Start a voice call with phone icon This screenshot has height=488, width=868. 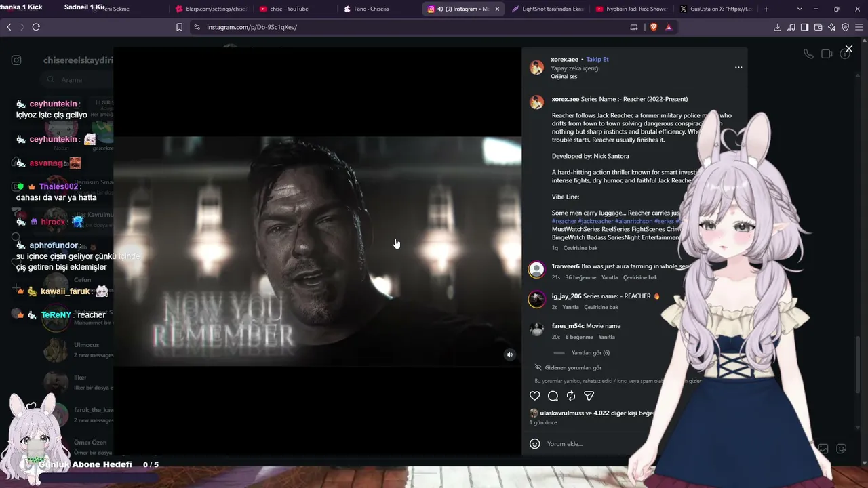coord(808,54)
